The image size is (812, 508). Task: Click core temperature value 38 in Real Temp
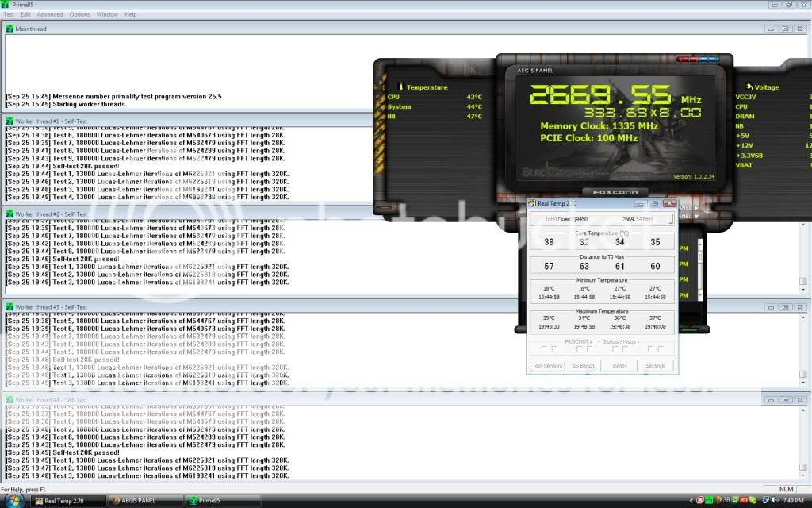549,242
